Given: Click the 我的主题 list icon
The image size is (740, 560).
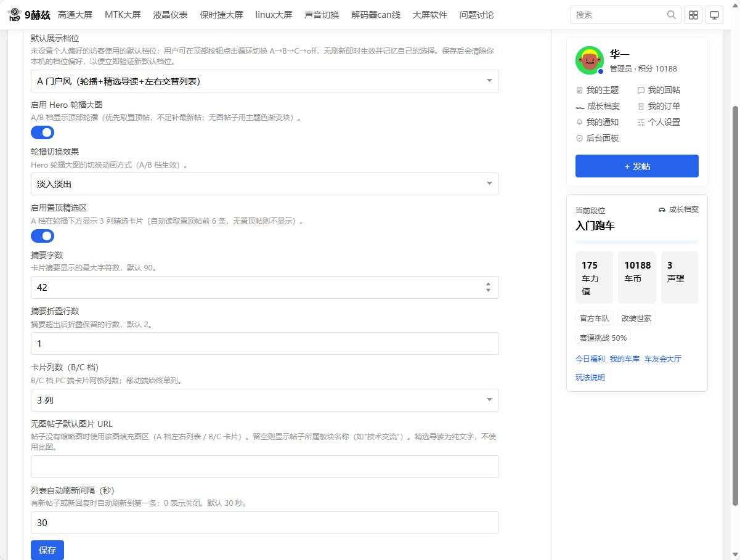Looking at the screenshot, I should (579, 90).
